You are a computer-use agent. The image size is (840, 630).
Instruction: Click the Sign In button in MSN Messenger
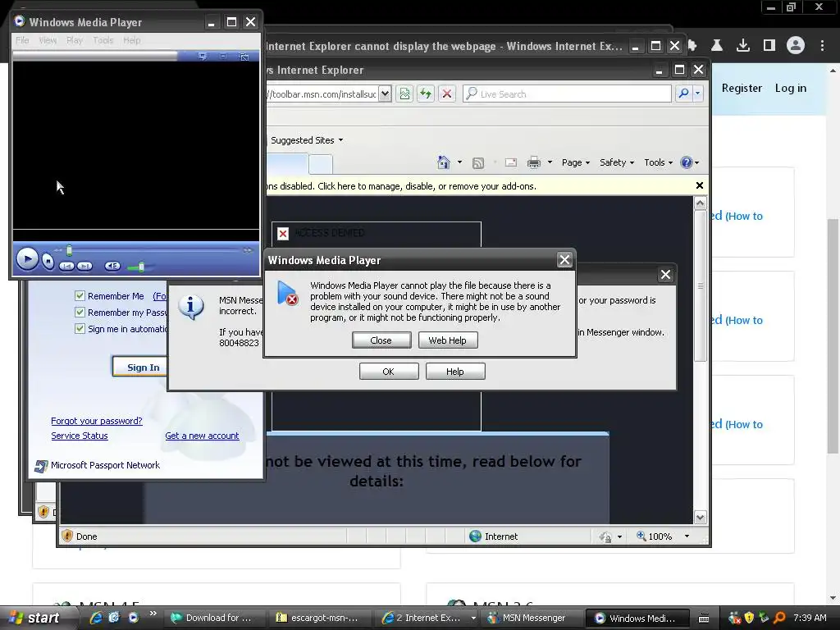pyautogui.click(x=140, y=367)
